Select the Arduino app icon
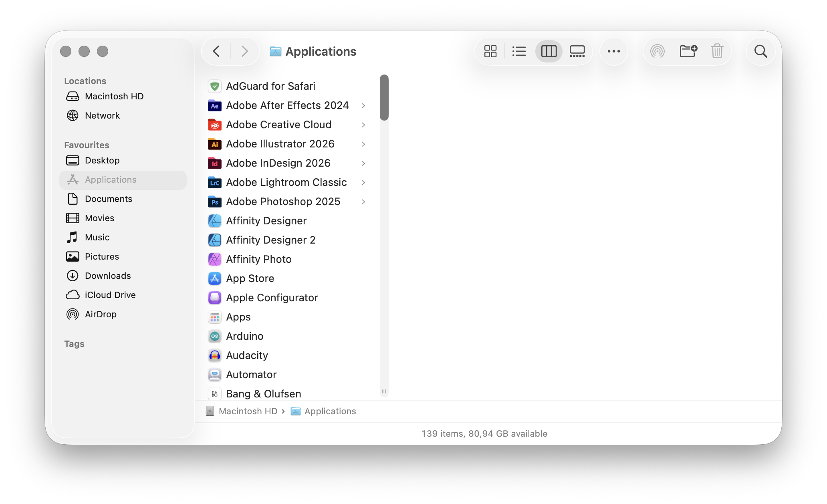 pos(215,337)
